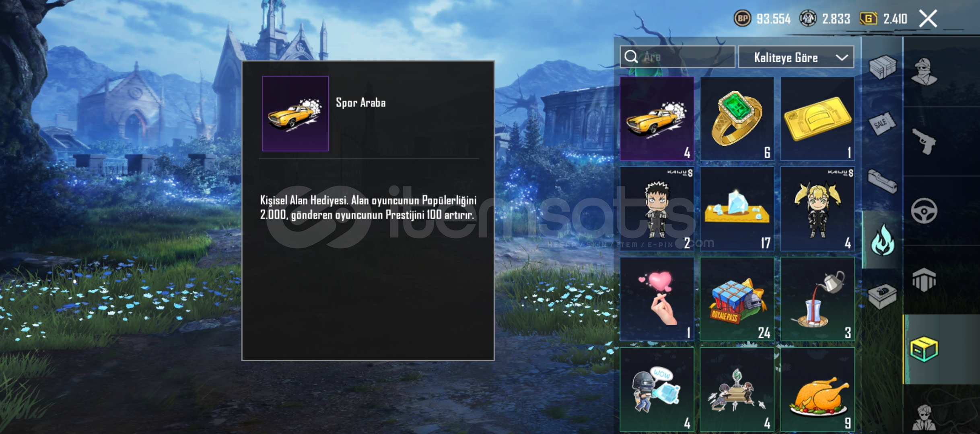The width and height of the screenshot is (980, 434).
Task: Open the crate category in sidebar
Action: 883,67
